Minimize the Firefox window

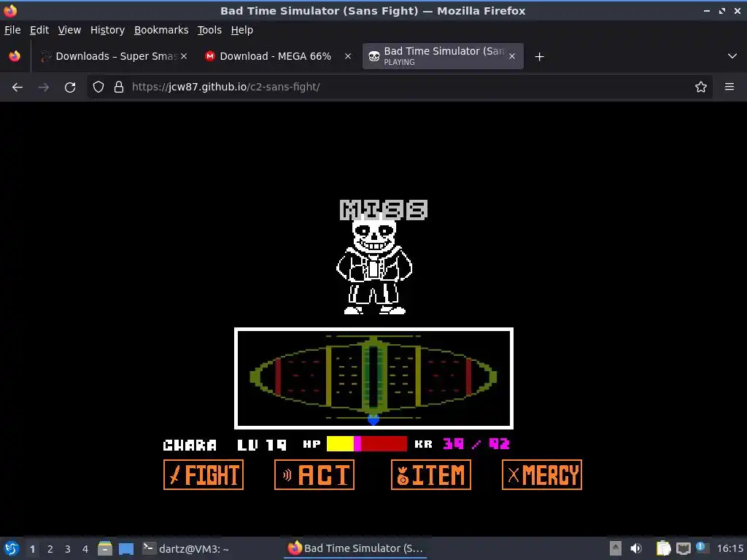707,10
